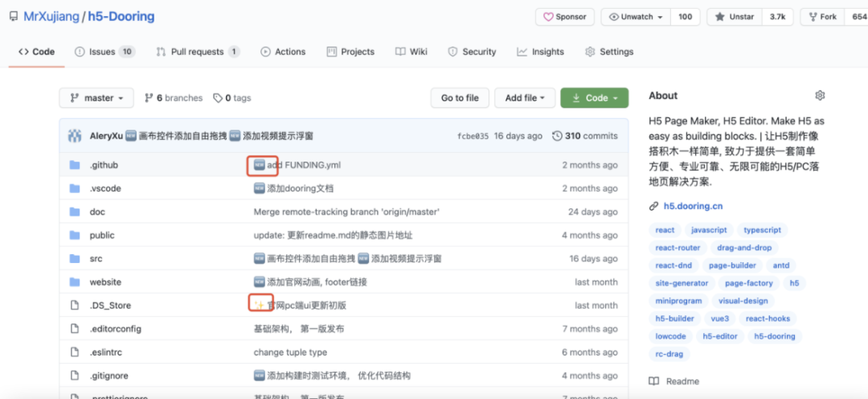Click the file icon for .eslintrc

[75, 352]
